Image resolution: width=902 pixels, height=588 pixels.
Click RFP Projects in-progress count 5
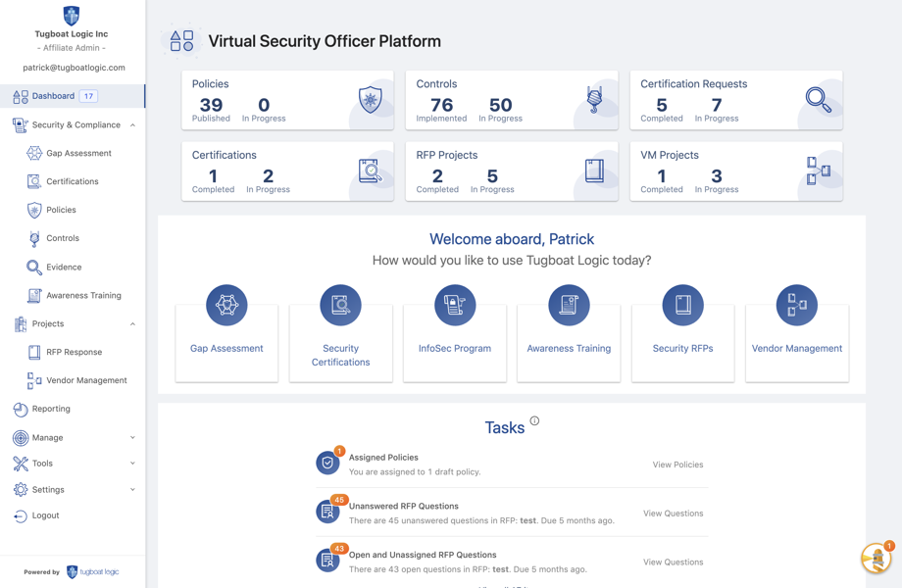pyautogui.click(x=492, y=175)
